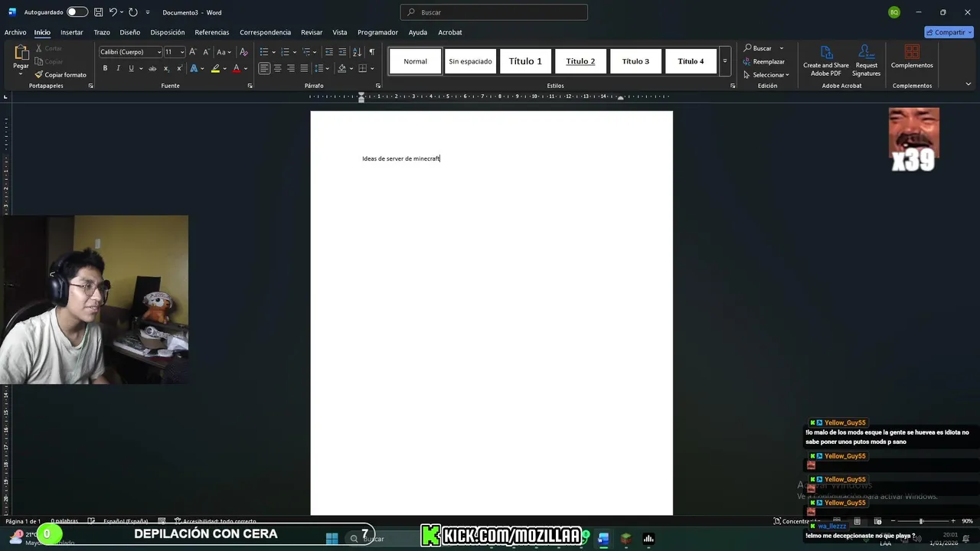Undo the last action
Screen dimensions: 980x551
113,12
